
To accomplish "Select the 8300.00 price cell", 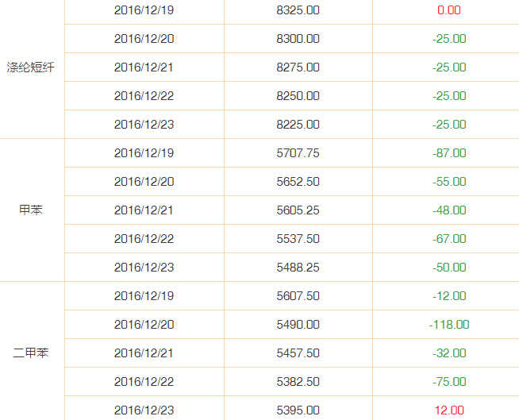I will click(298, 39).
